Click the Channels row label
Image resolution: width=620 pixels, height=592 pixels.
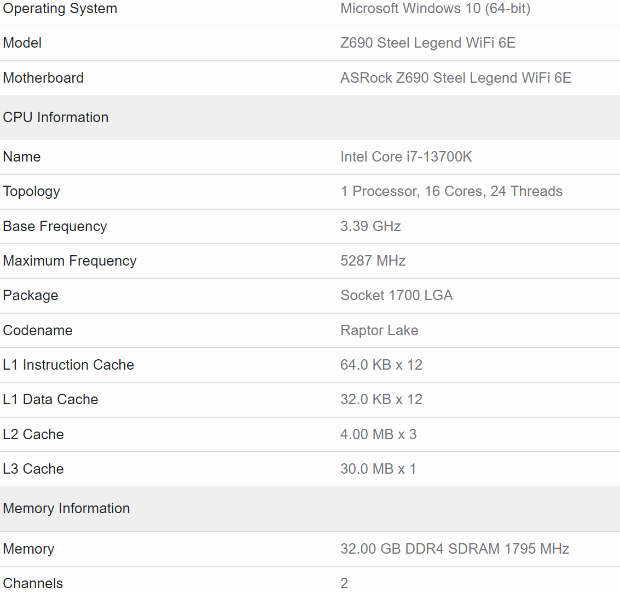tap(33, 583)
